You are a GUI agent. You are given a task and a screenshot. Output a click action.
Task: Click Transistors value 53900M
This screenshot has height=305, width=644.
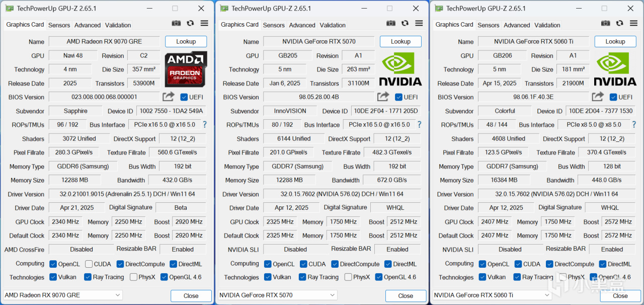[x=144, y=83]
